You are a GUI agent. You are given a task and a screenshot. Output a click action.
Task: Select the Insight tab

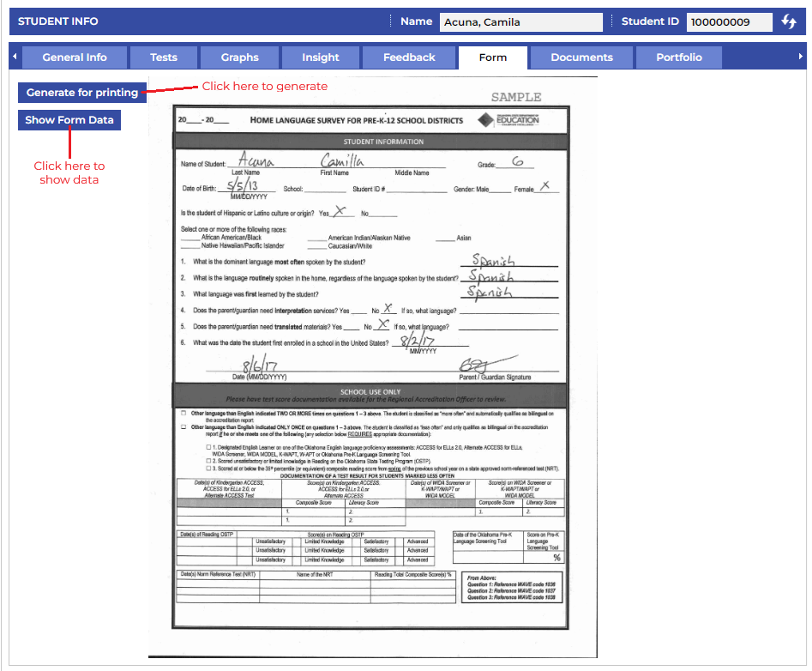point(321,57)
